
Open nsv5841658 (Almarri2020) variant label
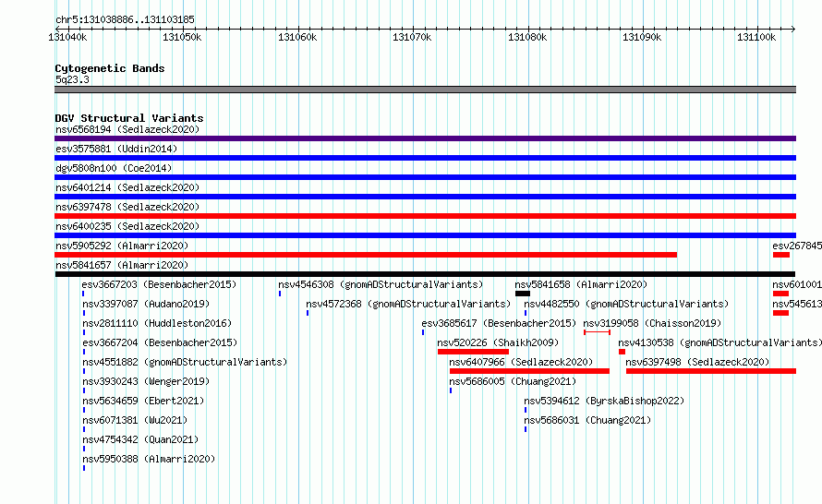tap(581, 284)
